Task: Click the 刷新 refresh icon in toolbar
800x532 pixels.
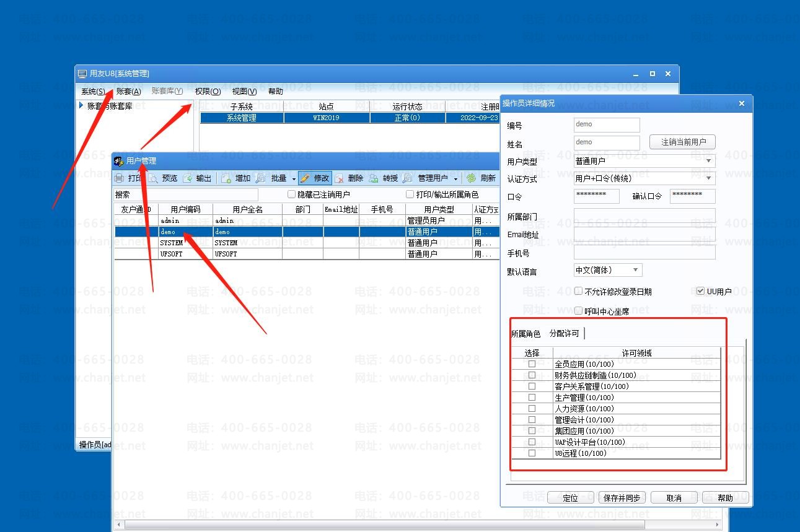Action: (472, 178)
